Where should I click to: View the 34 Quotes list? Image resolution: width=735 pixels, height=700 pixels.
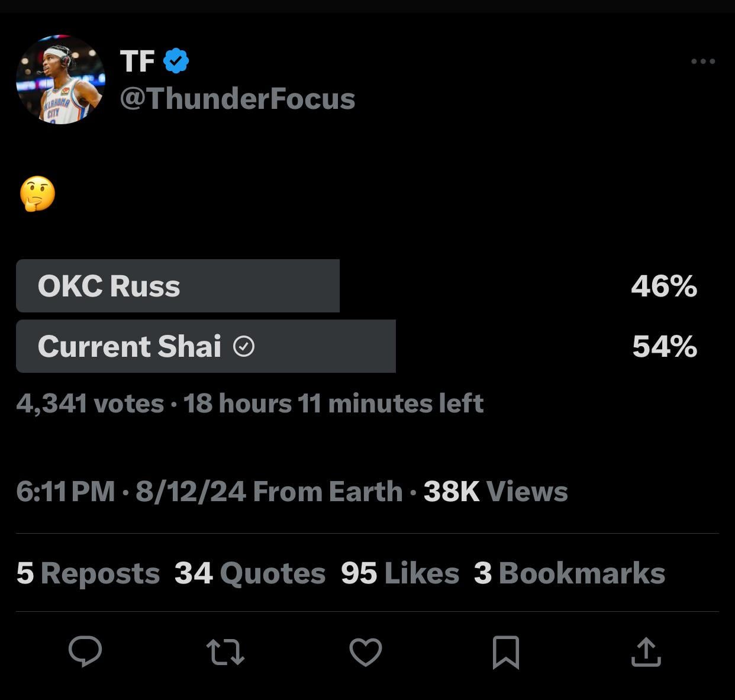tap(250, 573)
